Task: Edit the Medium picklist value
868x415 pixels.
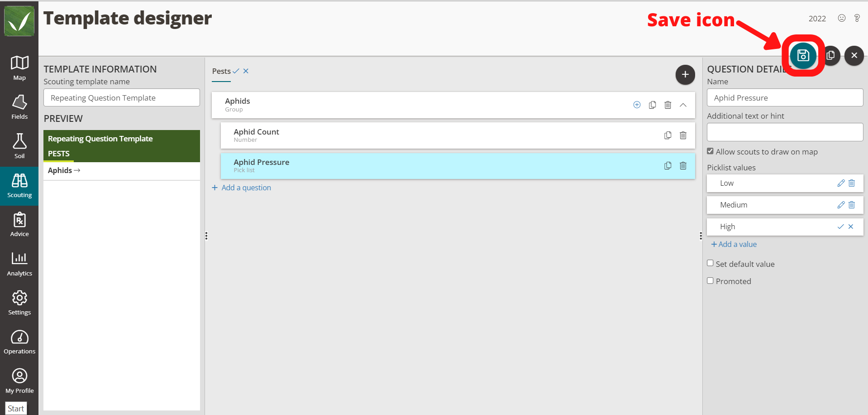Action: [x=841, y=205]
